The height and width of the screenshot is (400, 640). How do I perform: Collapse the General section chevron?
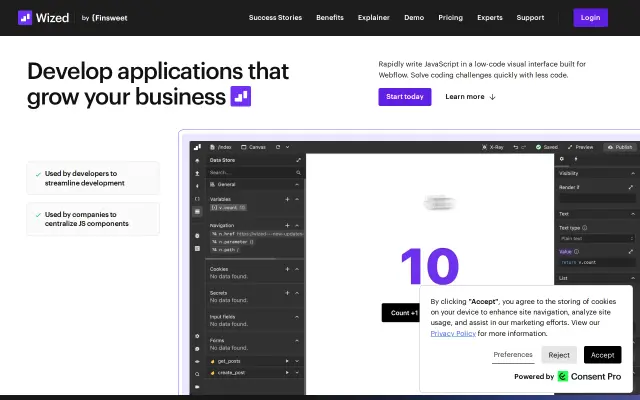click(x=297, y=184)
